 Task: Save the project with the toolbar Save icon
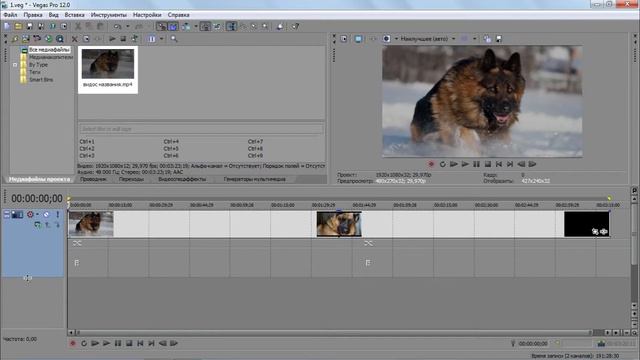pyautogui.click(x=29, y=27)
